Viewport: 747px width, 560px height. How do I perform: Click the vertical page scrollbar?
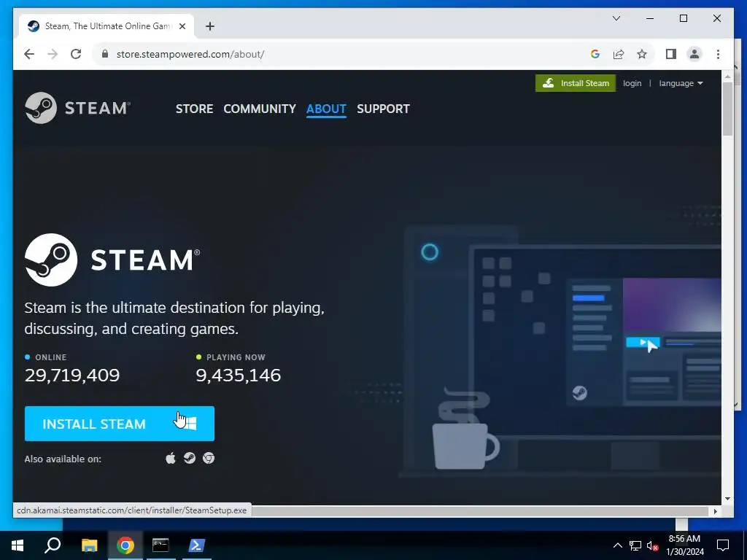click(x=727, y=109)
